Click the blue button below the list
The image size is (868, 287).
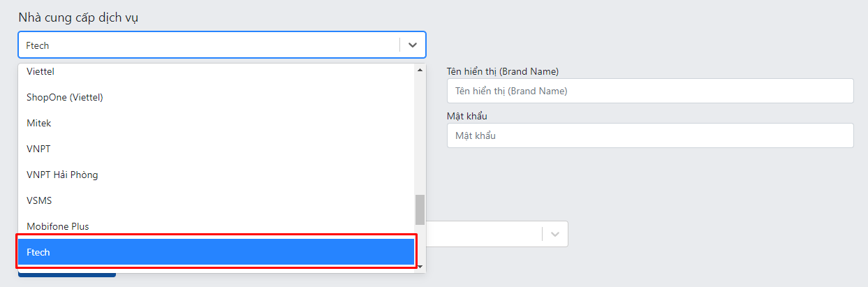pyautogui.click(x=67, y=274)
